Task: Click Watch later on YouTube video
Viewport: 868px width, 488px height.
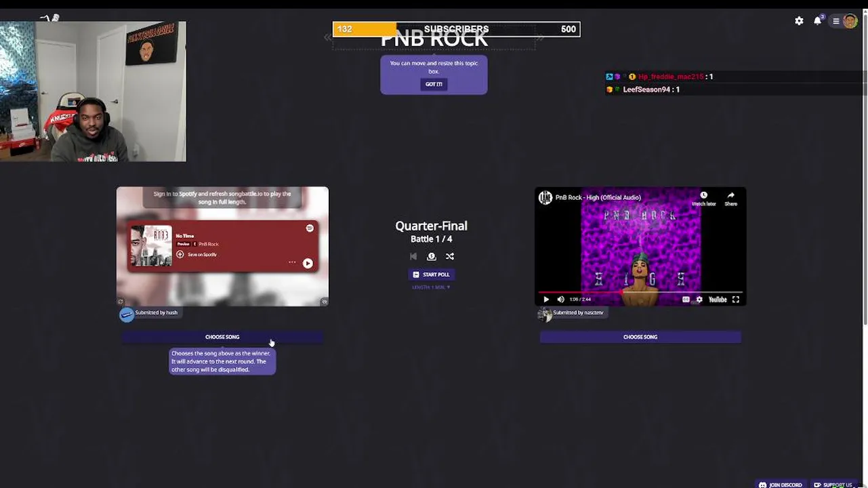Action: [703, 199]
